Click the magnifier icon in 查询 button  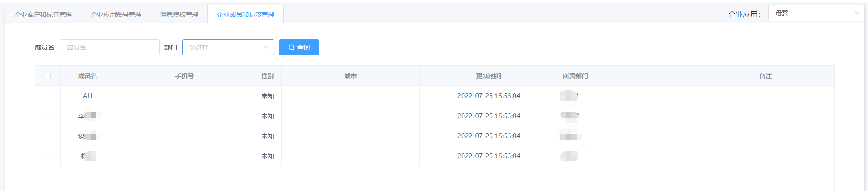point(292,47)
